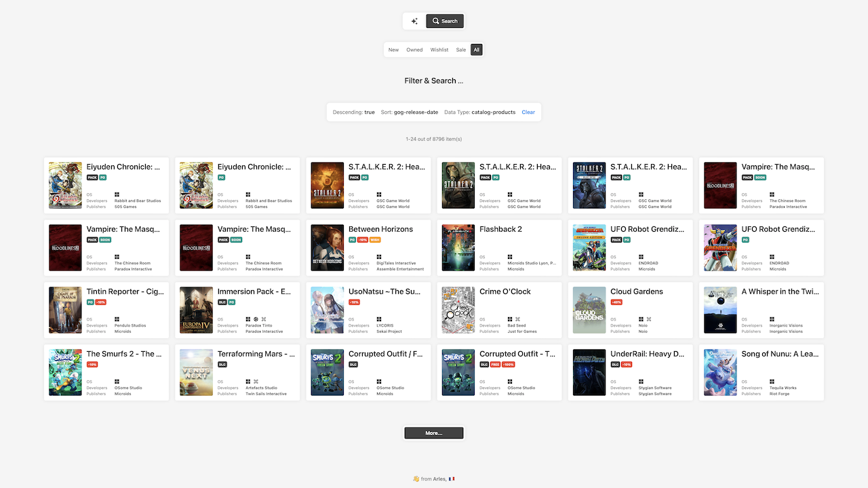This screenshot has width=868, height=488.
Task: Click the macOS icon on Crime O'Clock card
Action: 517,320
